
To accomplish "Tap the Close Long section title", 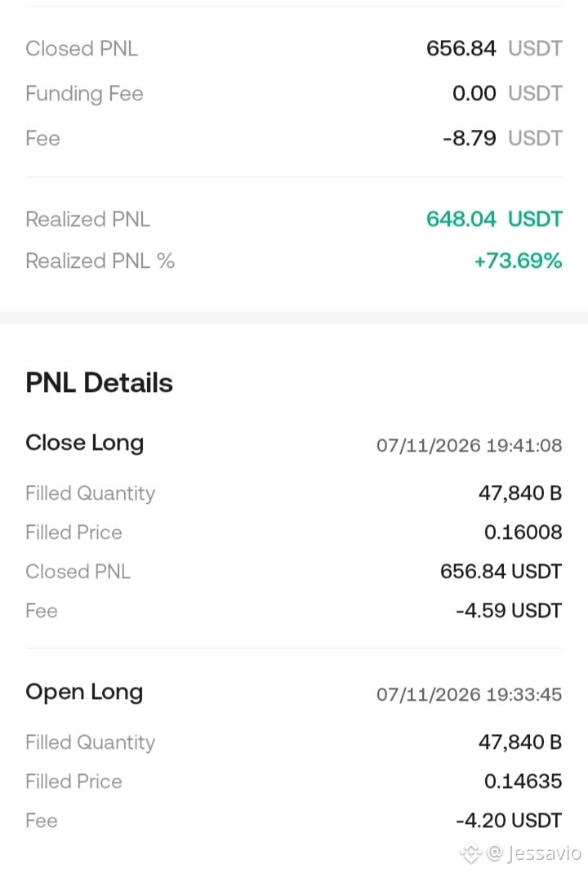I will click(85, 443).
